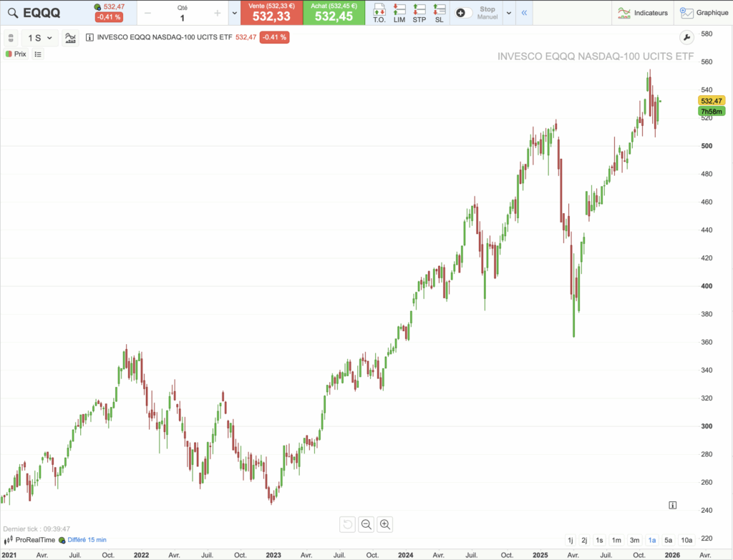Click the wrench settings icon above the chart
733x560 pixels.
pos(686,36)
